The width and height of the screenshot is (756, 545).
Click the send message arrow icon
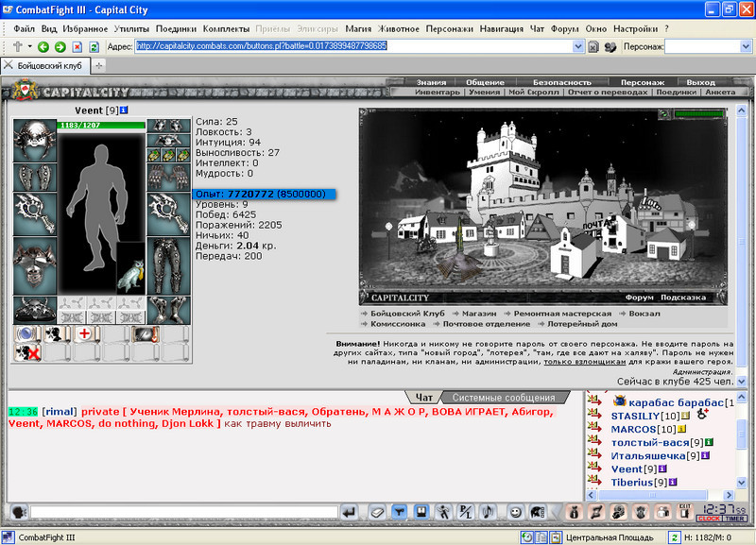(349, 512)
